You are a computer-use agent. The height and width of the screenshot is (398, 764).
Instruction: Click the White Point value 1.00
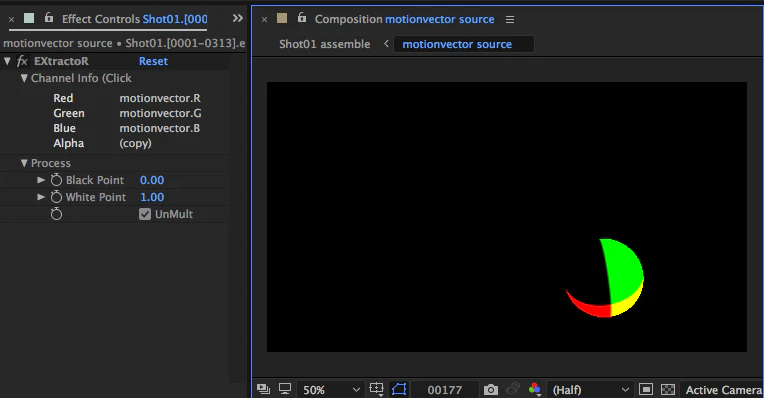(152, 197)
